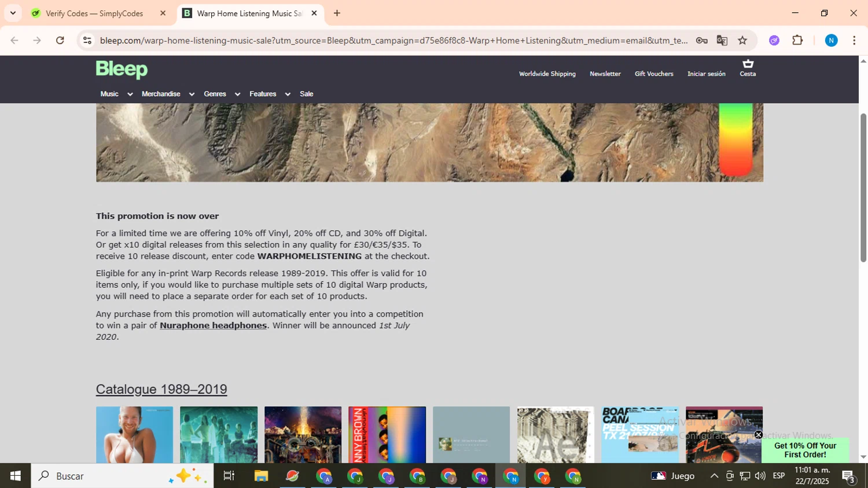Open the teal group photo album cover
Screen dimensions: 868x488
(x=219, y=435)
